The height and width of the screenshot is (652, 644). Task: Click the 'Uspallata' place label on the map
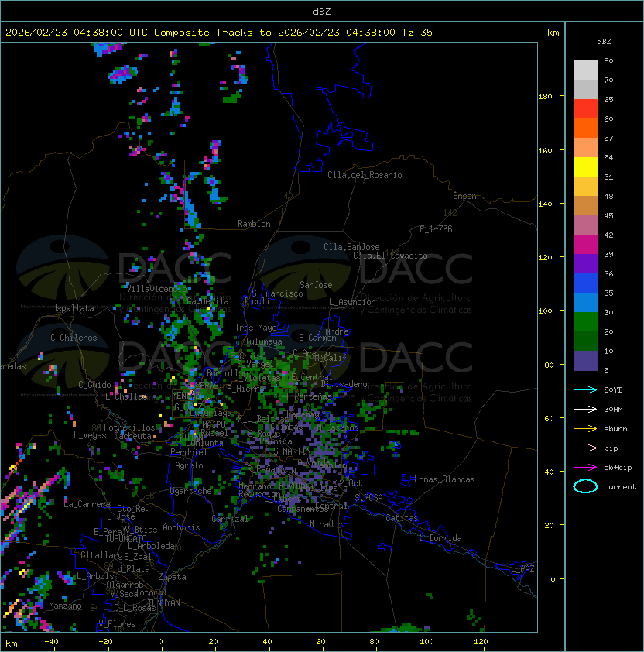pyautogui.click(x=73, y=308)
